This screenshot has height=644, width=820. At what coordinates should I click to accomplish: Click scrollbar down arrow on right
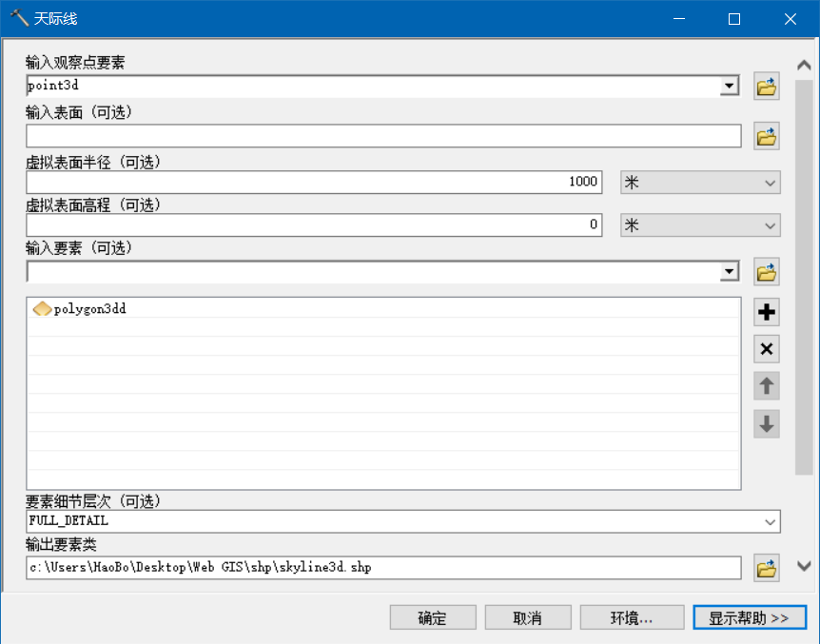[804, 566]
